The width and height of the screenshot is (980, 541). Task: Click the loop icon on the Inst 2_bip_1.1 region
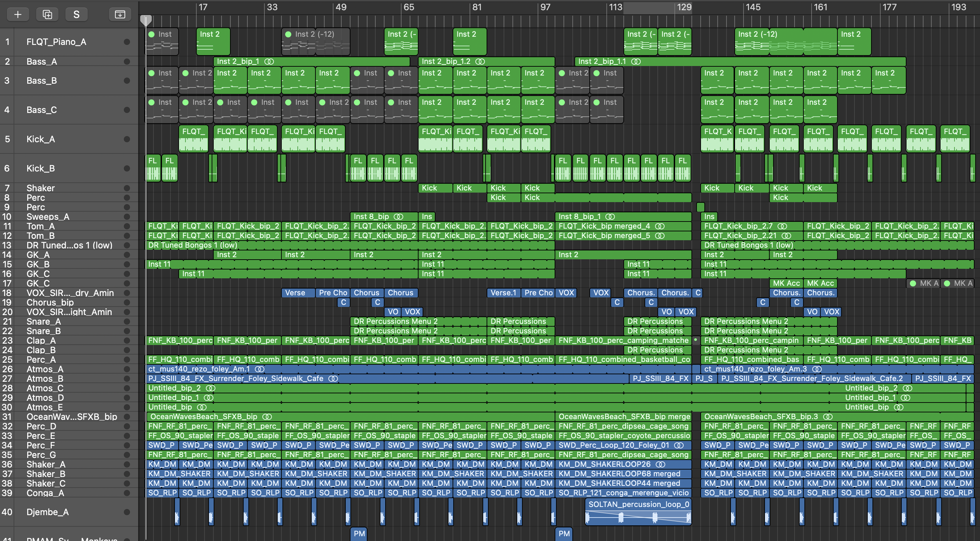636,61
